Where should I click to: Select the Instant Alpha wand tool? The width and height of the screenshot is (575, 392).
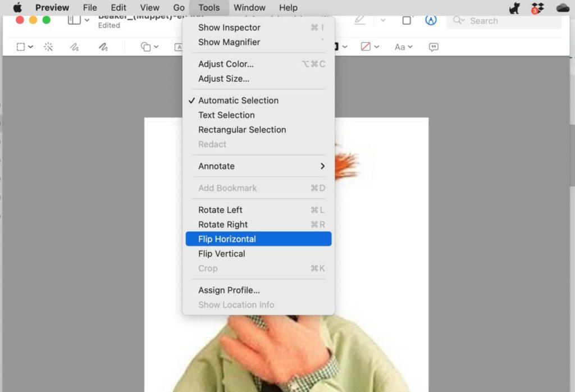pos(48,47)
